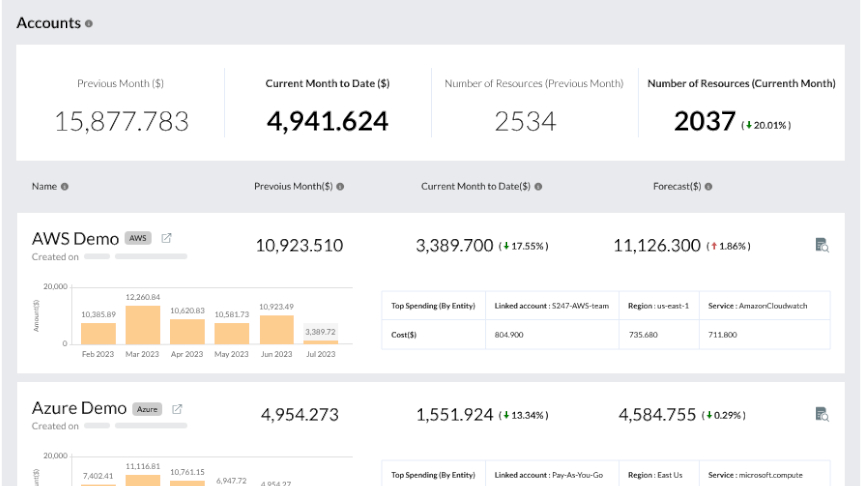The height and width of the screenshot is (486, 864).
Task: Open AWS Demo external link icon
Action: [x=166, y=238]
